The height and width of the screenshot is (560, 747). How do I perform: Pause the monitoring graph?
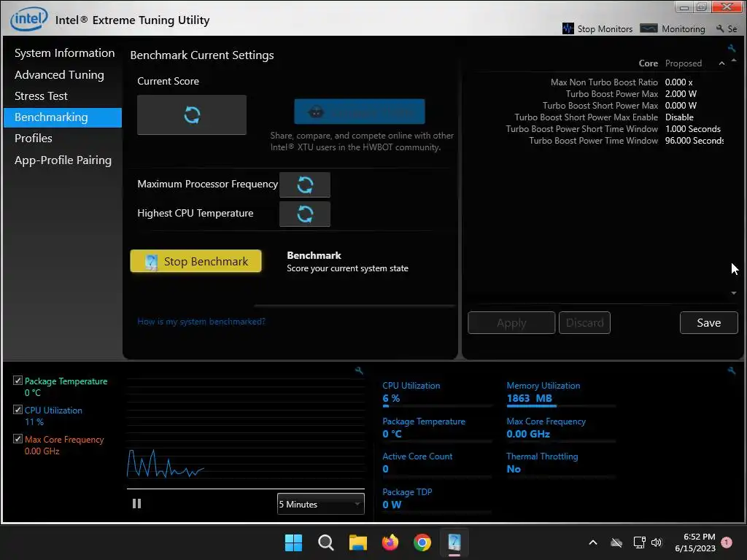pyautogui.click(x=136, y=503)
